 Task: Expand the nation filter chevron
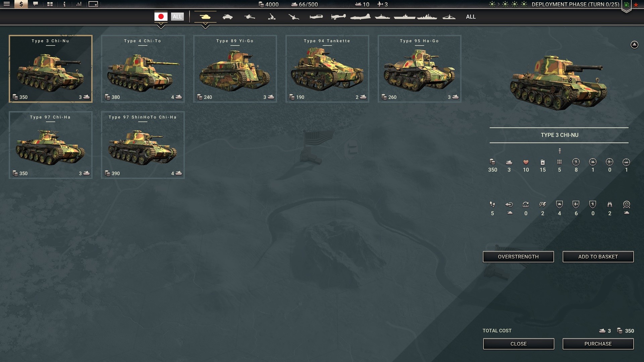[161, 24]
